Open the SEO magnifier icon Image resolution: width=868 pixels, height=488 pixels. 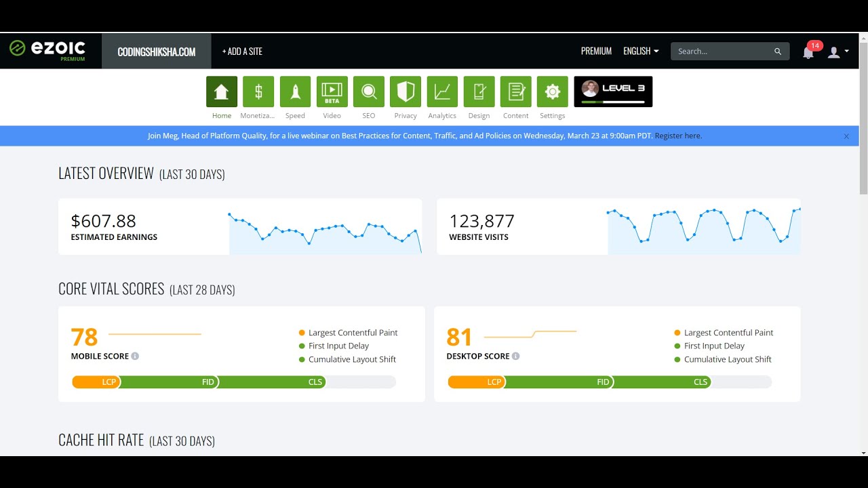pyautogui.click(x=368, y=91)
